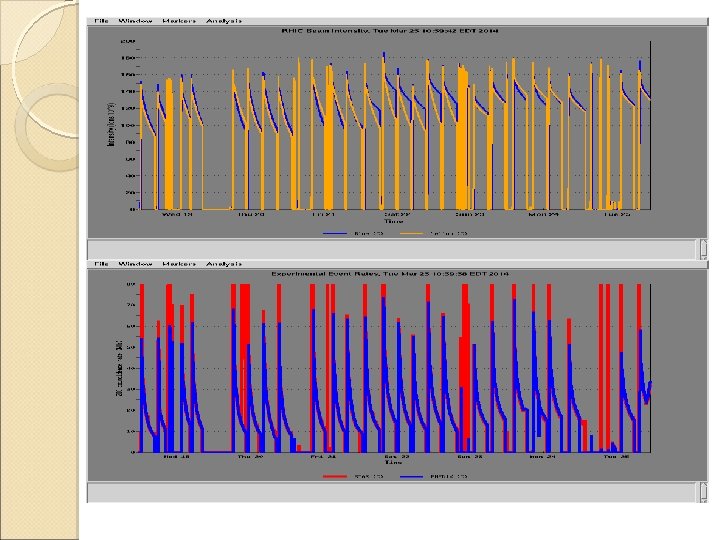This screenshot has width=720, height=540.
Task: Open Analysis menu in bottom plot window
Action: click(224, 264)
